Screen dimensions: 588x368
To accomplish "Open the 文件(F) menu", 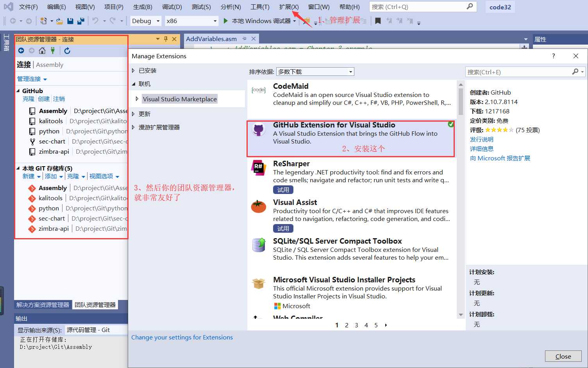I will (x=29, y=7).
